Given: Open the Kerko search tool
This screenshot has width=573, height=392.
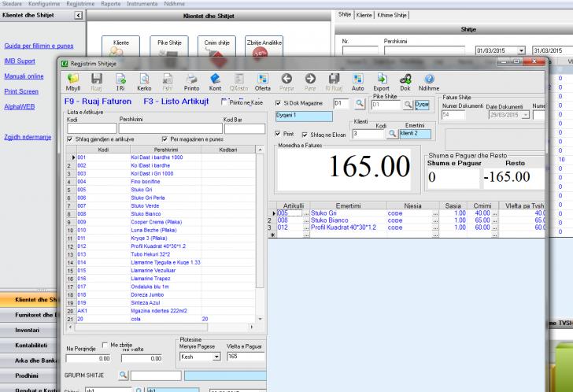Looking at the screenshot, I should [144, 80].
